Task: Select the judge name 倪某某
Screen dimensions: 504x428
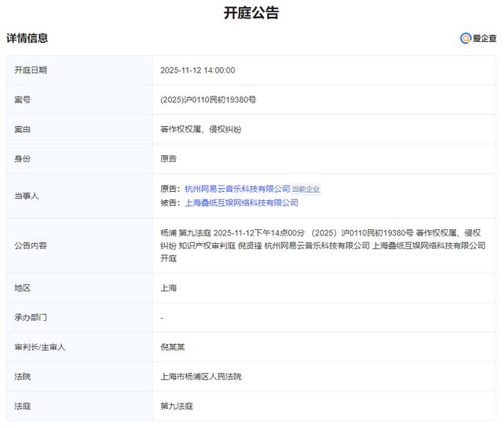Action: 173,347
